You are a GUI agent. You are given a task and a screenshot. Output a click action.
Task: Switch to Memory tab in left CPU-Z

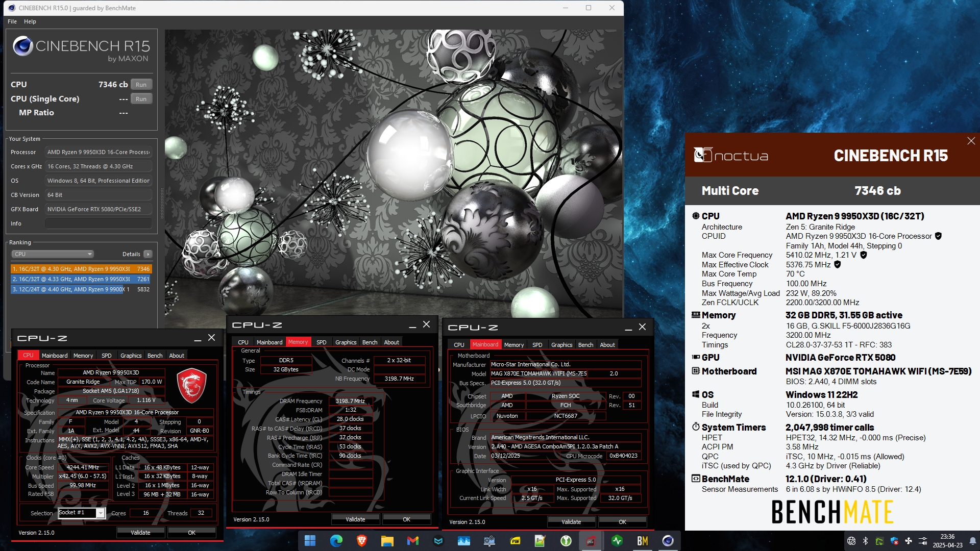pos(83,356)
